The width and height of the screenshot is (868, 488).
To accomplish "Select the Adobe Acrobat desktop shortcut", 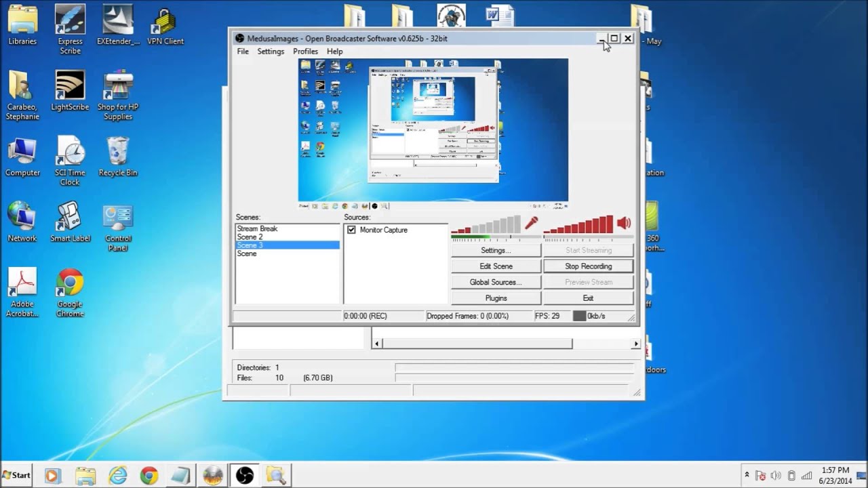I will (22, 293).
